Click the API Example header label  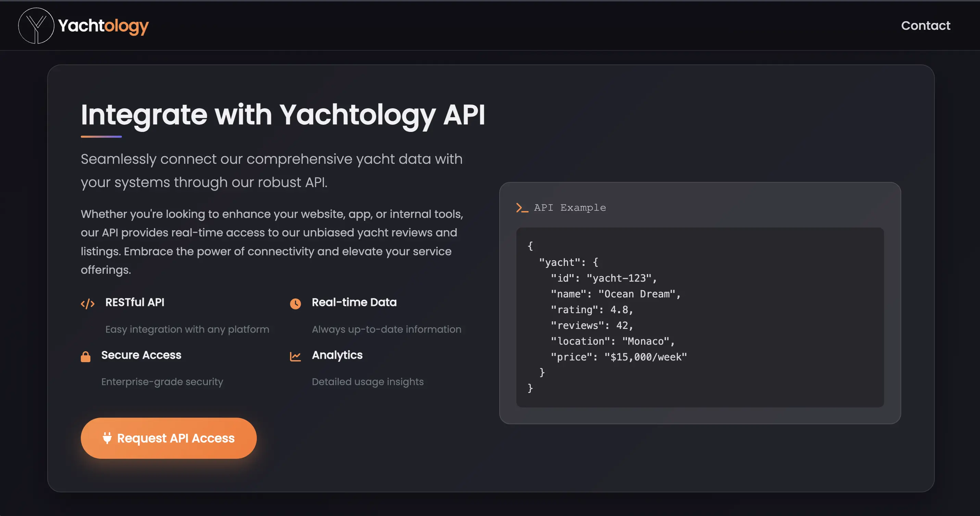coord(569,208)
